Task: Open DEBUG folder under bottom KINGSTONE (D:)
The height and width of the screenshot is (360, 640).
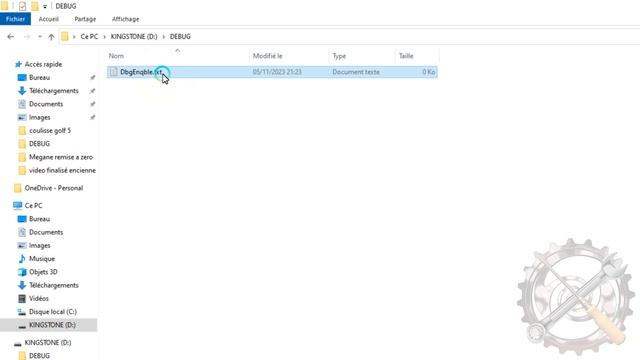Action: 39,356
